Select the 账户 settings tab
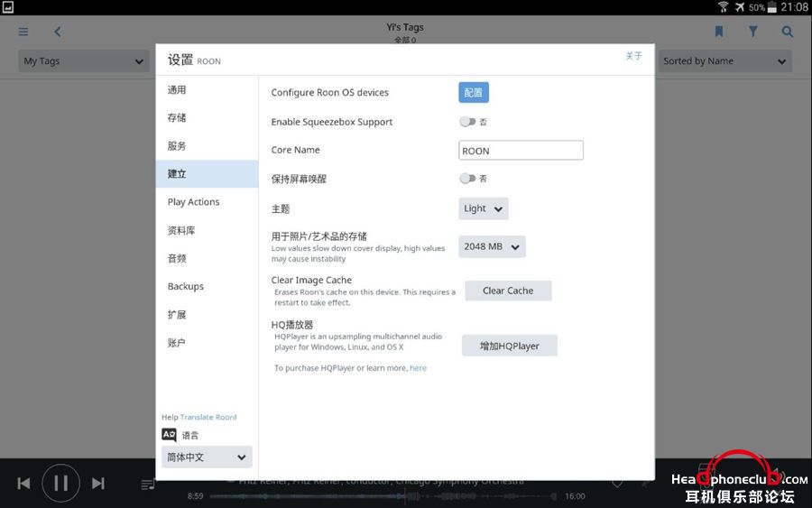This screenshot has width=812, height=508. [x=208, y=343]
